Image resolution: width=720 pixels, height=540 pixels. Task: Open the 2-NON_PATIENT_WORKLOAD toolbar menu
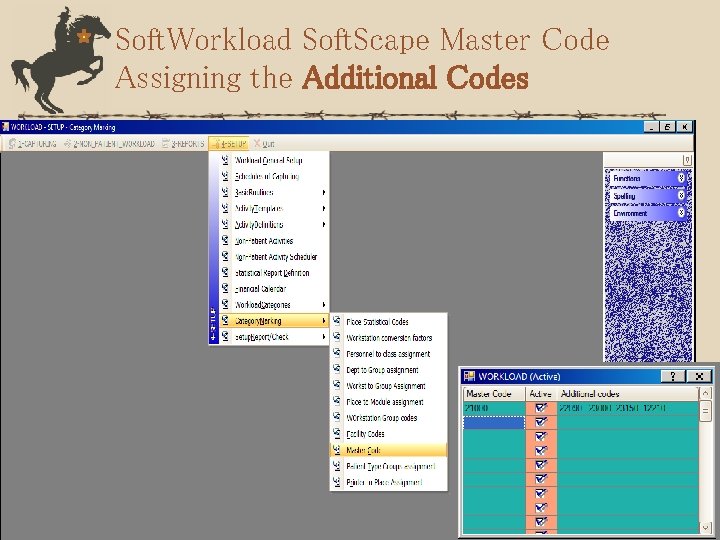(109, 144)
